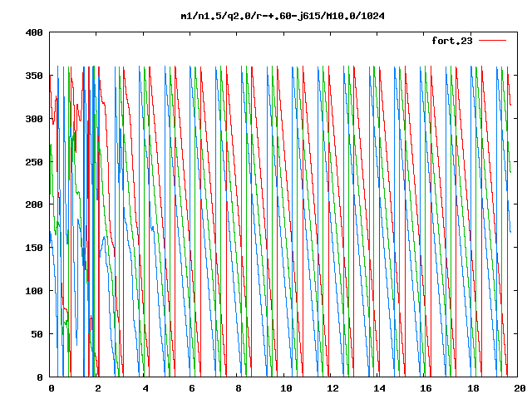Click y-axis label 50

(37, 334)
